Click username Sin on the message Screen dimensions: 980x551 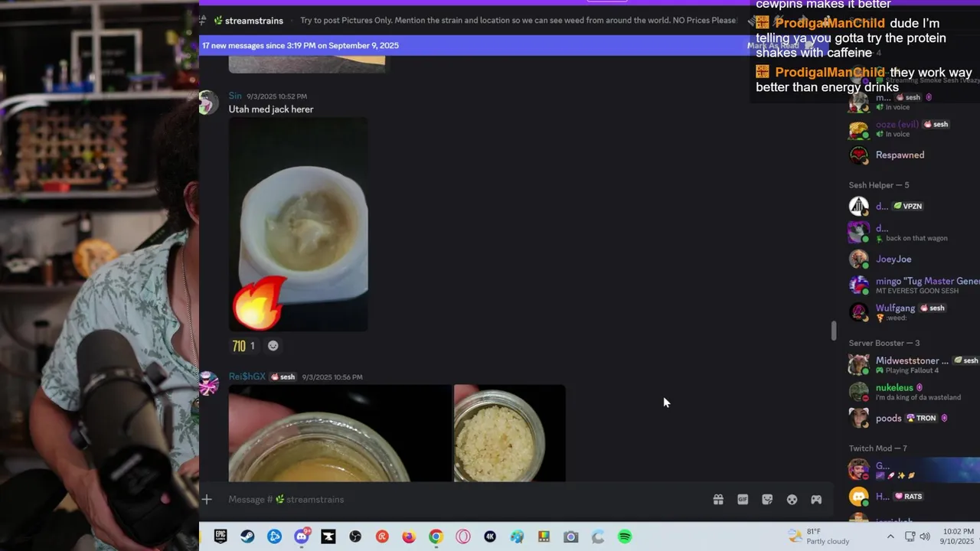pos(235,96)
